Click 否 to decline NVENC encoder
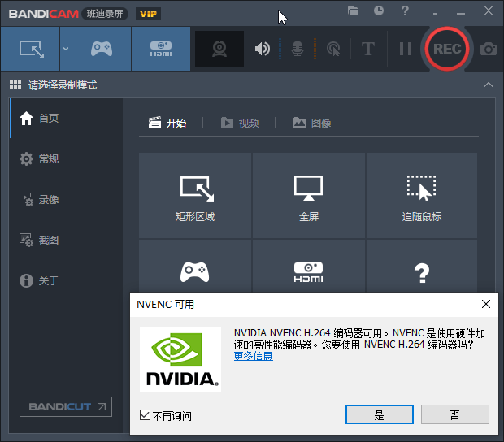The image size is (504, 442). (455, 414)
